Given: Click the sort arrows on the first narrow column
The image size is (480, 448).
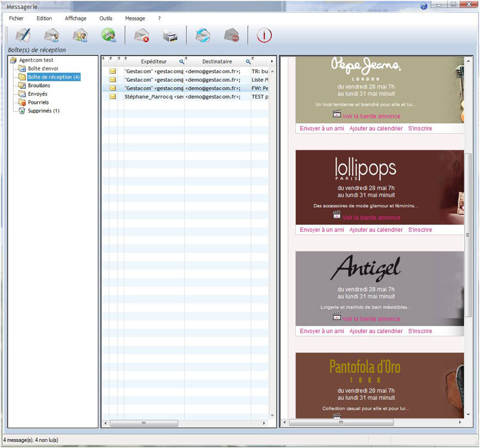Looking at the screenshot, I should 103,58.
